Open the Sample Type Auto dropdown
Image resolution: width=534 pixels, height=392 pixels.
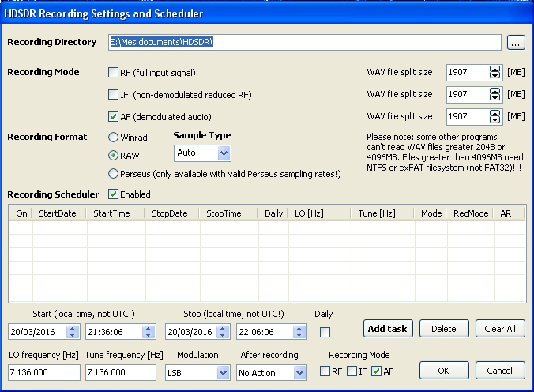(x=202, y=153)
